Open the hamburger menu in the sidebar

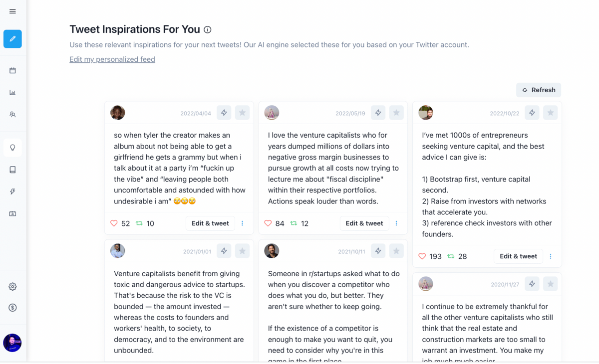point(12,11)
